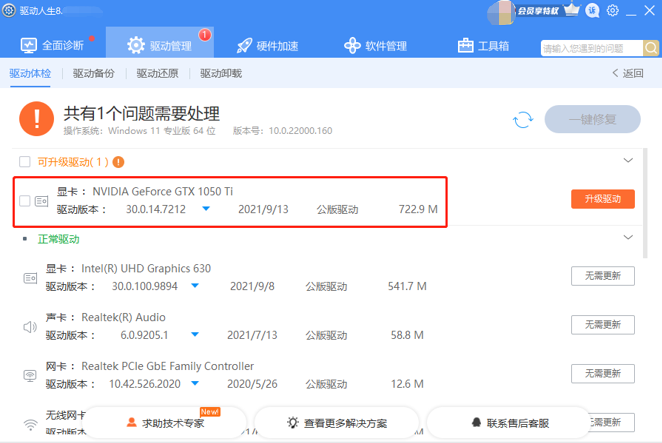The image size is (662, 443).
Task: Click the Realtek(R) Audio name
Action: click(x=123, y=317)
